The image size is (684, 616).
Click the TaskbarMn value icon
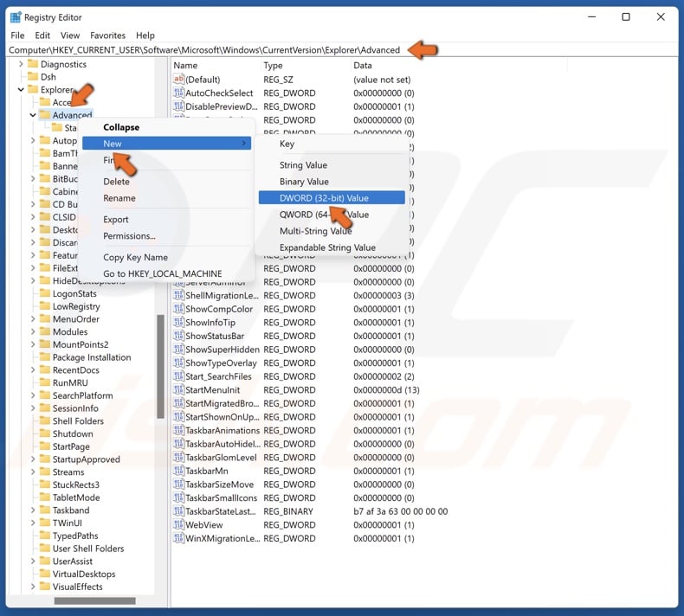(x=178, y=471)
